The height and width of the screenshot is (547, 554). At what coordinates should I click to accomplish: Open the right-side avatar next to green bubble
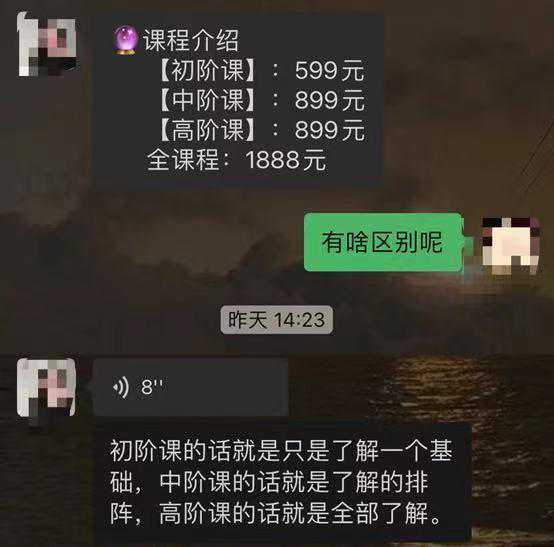click(x=511, y=245)
